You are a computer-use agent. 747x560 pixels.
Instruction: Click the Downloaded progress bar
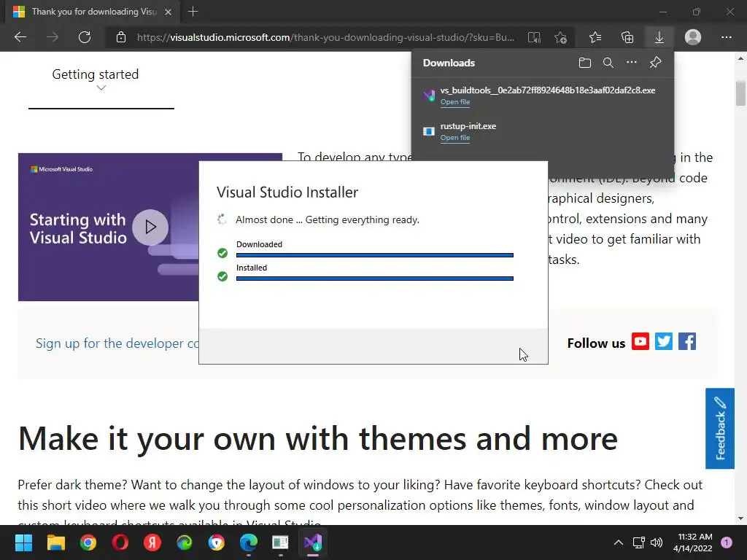[x=374, y=255]
